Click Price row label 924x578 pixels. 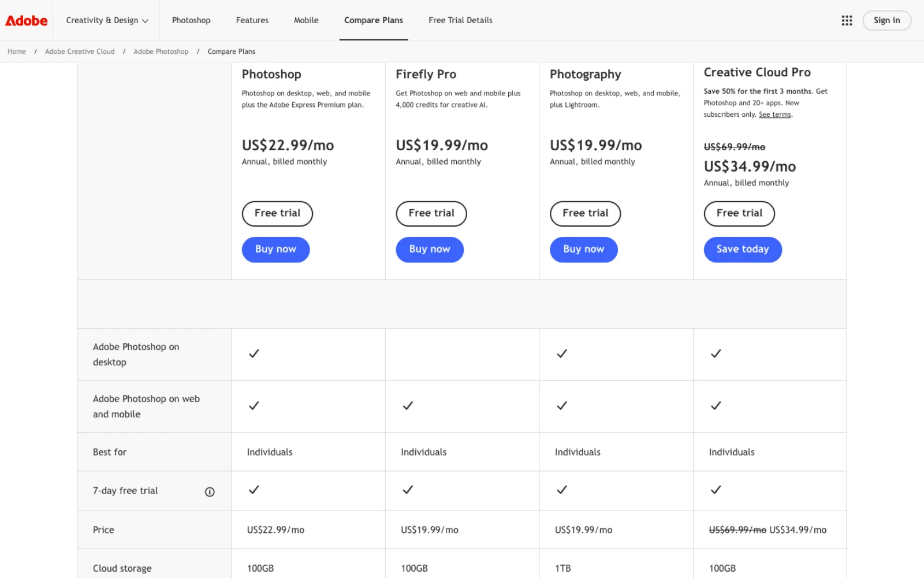(x=103, y=529)
